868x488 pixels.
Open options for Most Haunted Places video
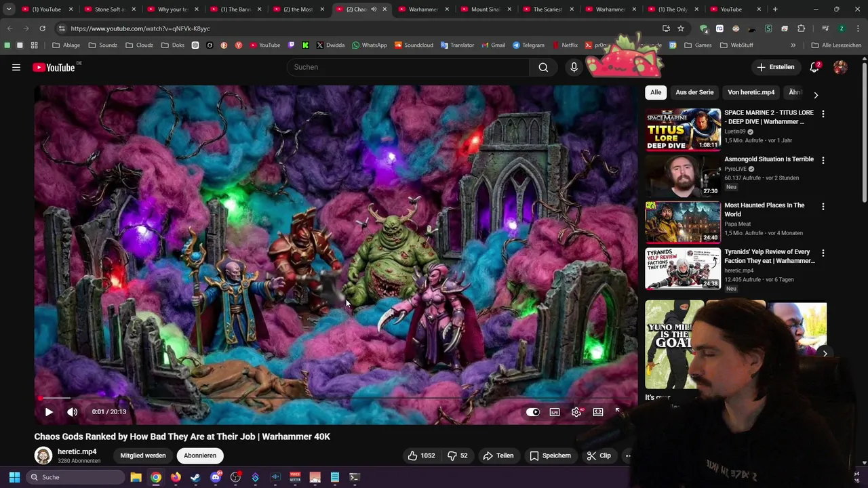(x=823, y=206)
